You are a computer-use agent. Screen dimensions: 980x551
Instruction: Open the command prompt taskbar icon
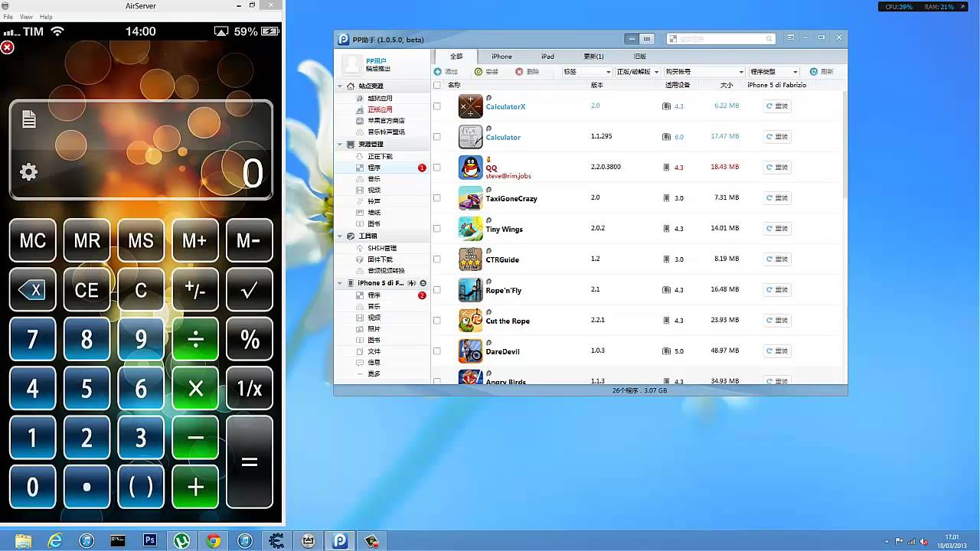(118, 540)
